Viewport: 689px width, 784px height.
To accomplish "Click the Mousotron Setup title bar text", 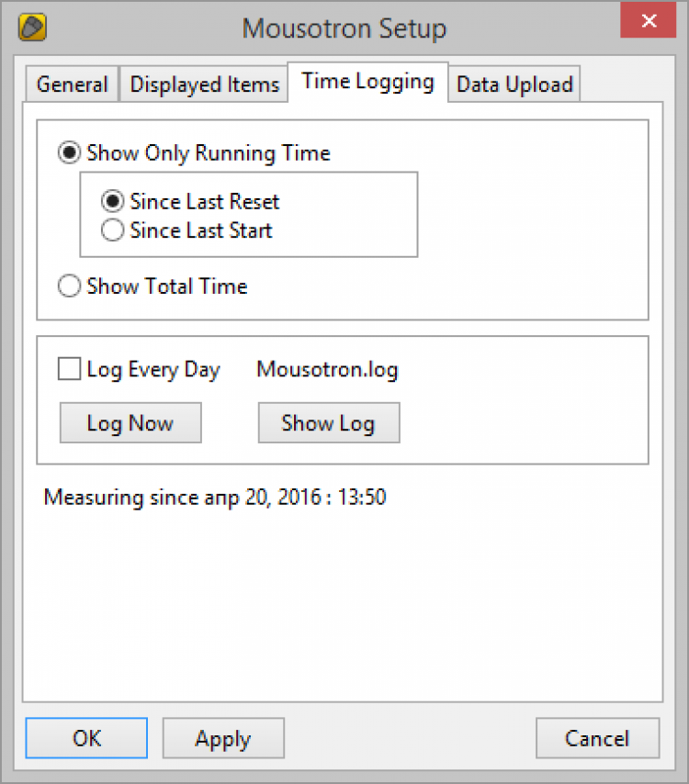I will pos(344,28).
